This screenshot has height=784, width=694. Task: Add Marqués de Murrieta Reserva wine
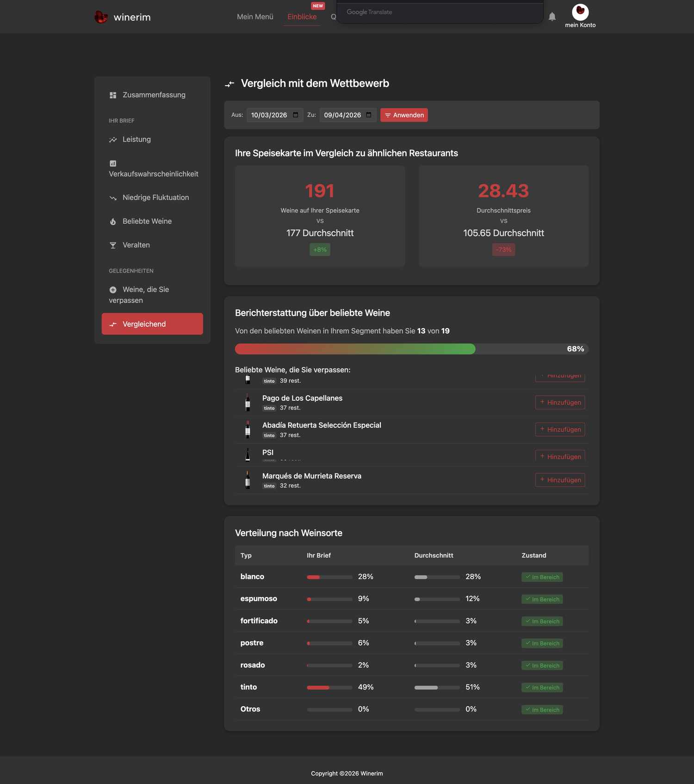tap(560, 480)
